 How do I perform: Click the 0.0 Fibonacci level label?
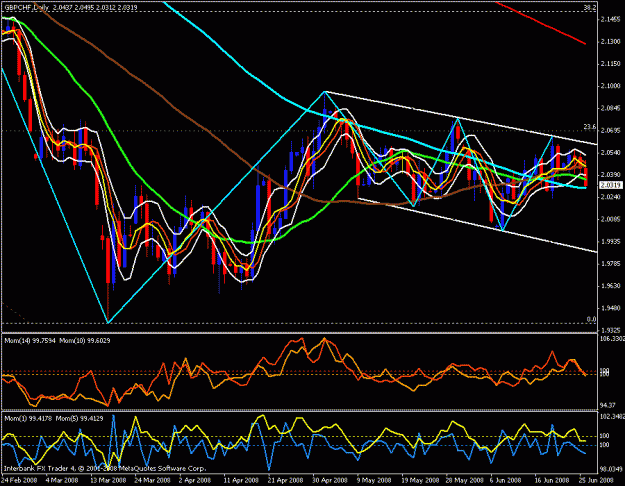591,319
